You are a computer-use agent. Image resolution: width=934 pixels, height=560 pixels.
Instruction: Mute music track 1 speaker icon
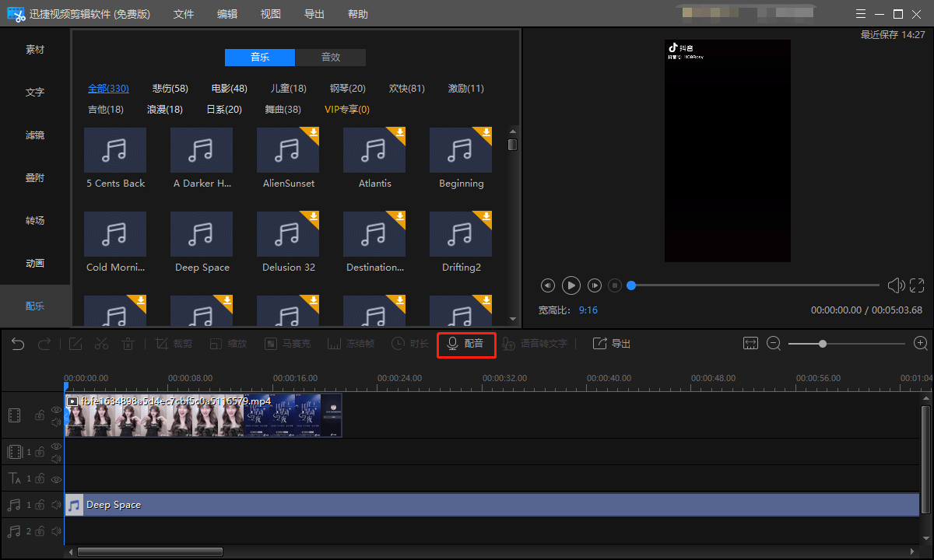[x=56, y=505]
